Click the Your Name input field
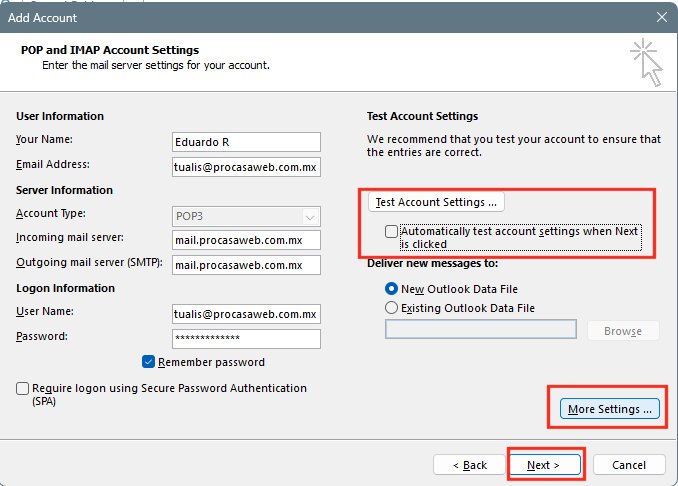Screen dimensions: 678x486 246,141
